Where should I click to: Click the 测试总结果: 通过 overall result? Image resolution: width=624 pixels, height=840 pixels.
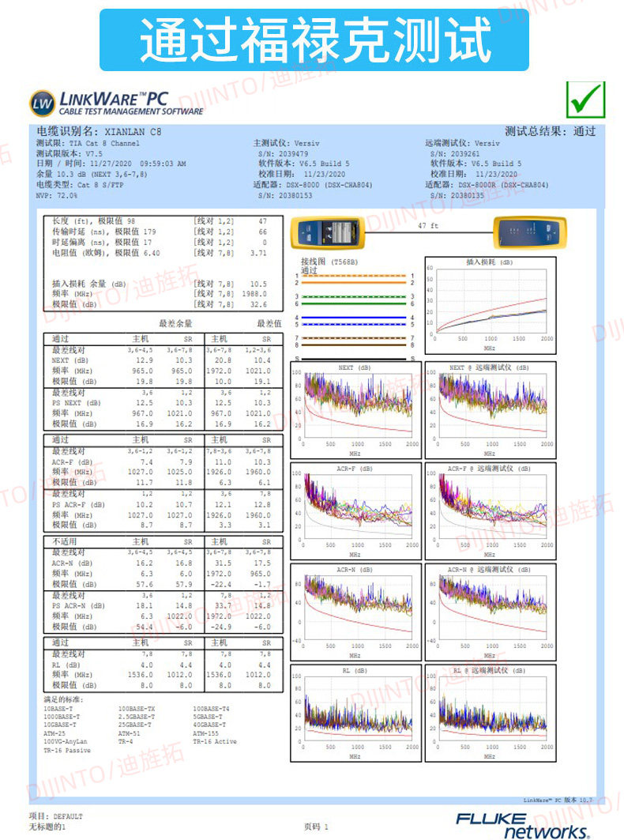tap(550, 131)
